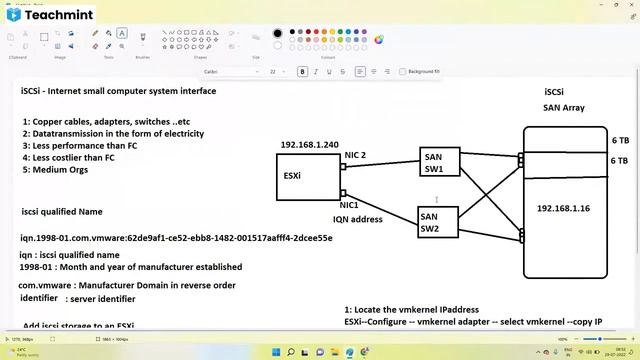Click the Rotate image icon
The width and height of the screenshot is (640, 360).
pyautogui.click(x=71, y=33)
